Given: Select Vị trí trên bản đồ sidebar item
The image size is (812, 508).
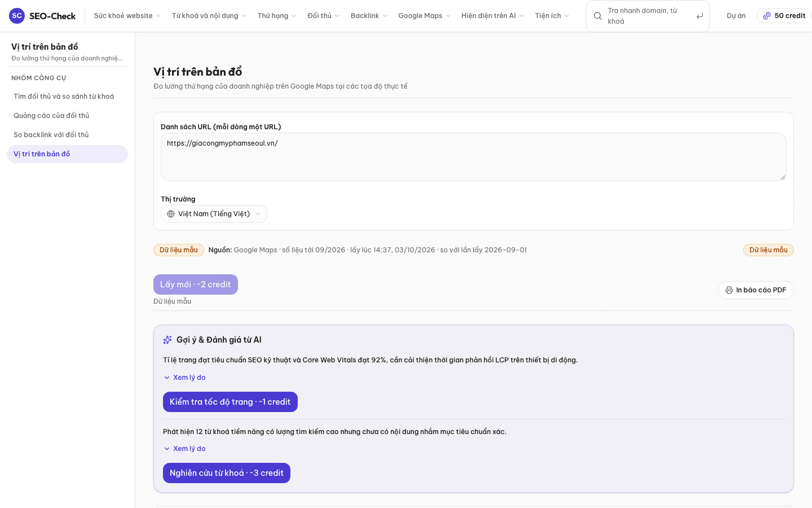Looking at the screenshot, I should coord(67,154).
